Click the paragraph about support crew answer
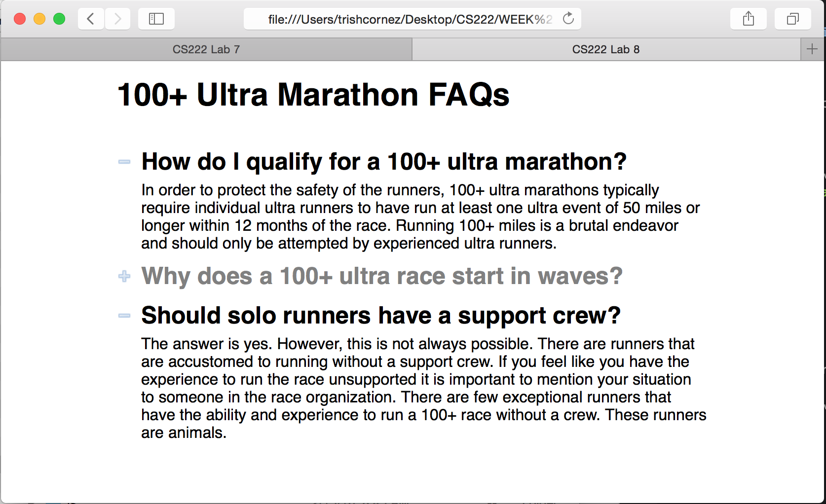 pos(422,388)
